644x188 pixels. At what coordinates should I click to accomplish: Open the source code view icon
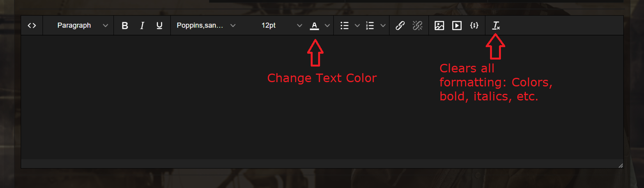point(32,26)
